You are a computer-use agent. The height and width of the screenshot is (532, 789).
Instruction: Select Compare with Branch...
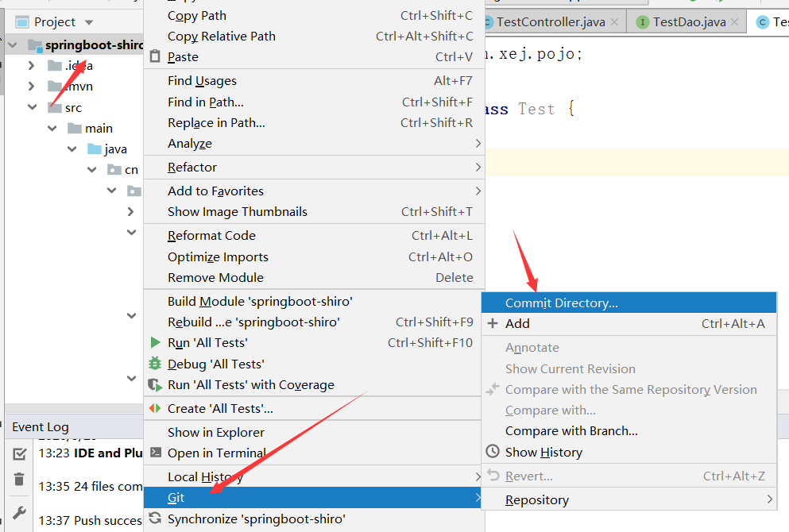coord(628,431)
